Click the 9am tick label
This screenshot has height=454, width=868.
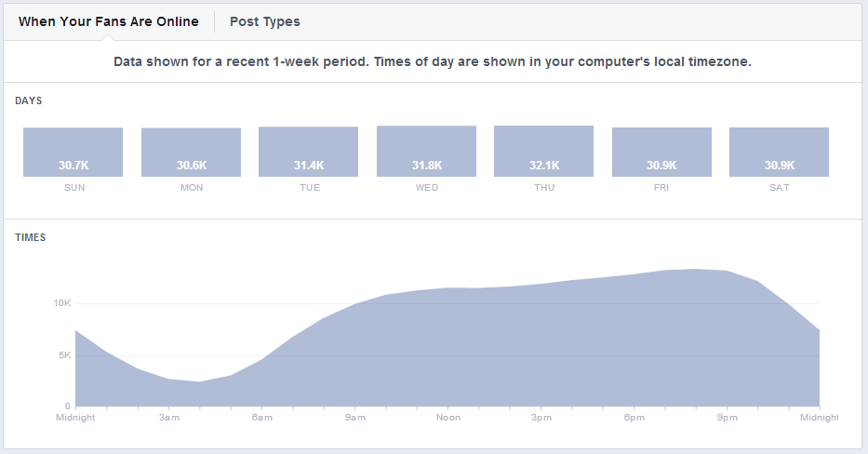[x=354, y=418]
